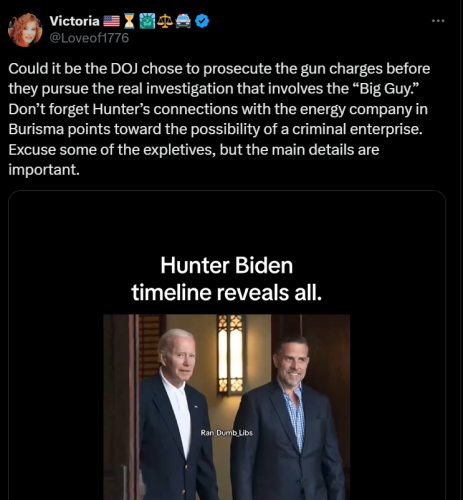The width and height of the screenshot is (463, 500).
Task: Click the blue verified checkmark badge
Action: [202, 21]
